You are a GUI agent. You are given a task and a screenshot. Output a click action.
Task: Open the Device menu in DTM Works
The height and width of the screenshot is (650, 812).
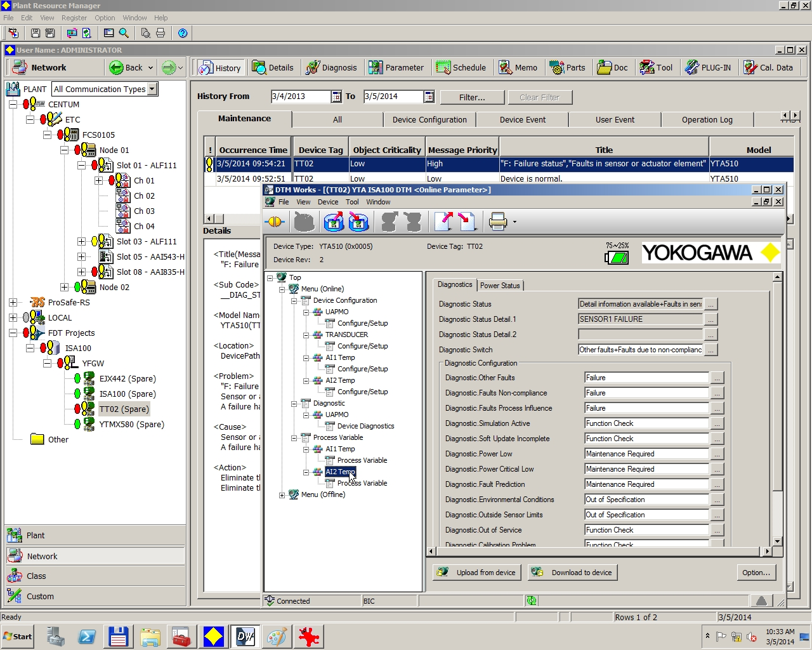328,202
